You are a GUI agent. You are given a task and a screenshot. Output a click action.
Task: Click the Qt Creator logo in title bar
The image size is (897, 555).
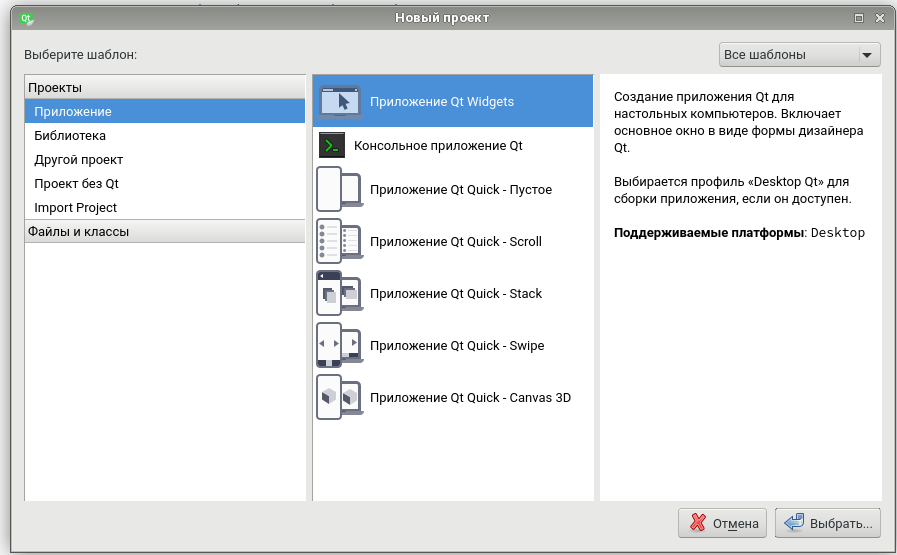[x=26, y=18]
